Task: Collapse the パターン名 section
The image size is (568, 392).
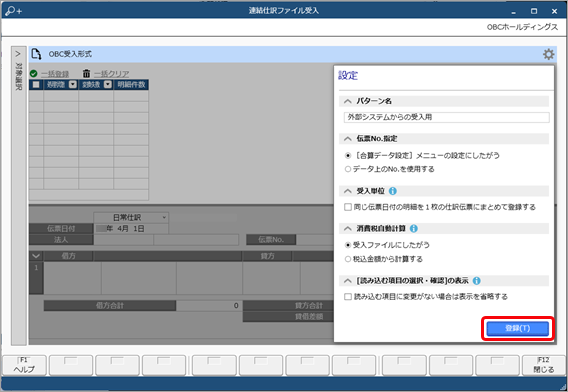Action: click(x=348, y=101)
